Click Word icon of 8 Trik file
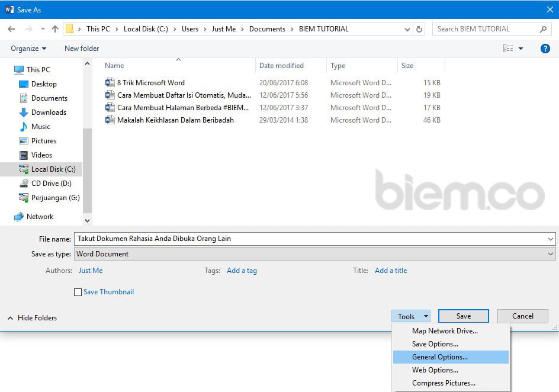The height and width of the screenshot is (392, 559). (110, 83)
